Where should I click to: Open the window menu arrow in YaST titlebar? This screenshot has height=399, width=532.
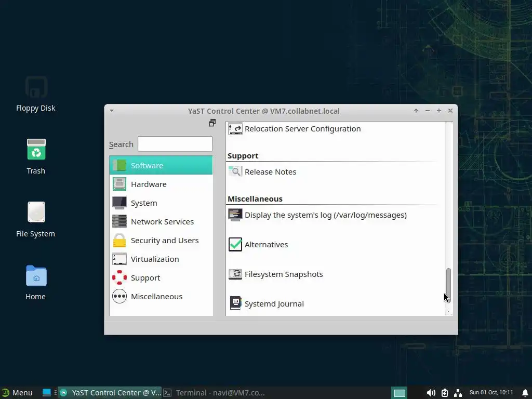point(112,111)
